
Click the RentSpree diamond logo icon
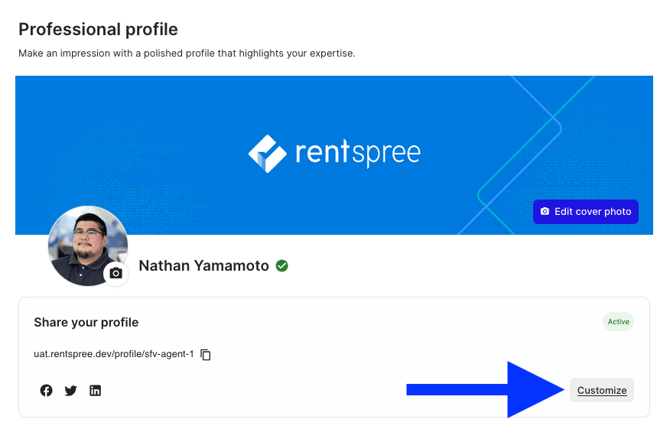click(x=267, y=154)
